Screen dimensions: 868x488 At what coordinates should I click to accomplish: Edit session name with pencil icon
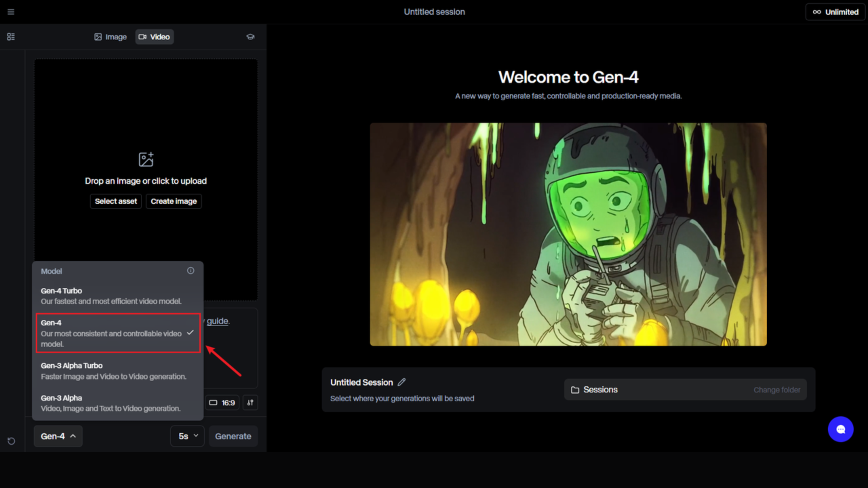pyautogui.click(x=401, y=382)
